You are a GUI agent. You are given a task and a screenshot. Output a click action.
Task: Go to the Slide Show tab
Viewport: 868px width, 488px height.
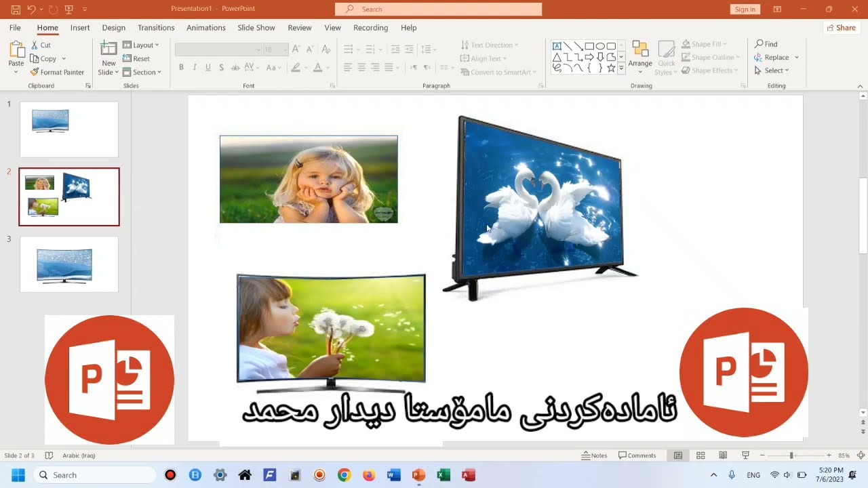tap(256, 28)
